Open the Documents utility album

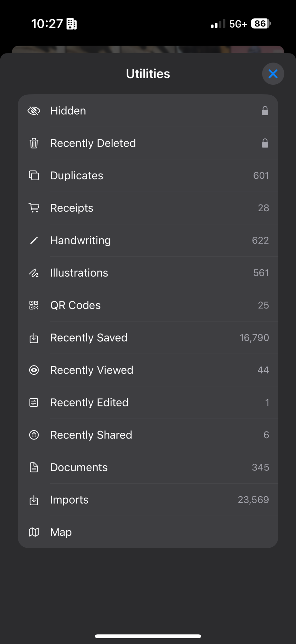coord(148,467)
